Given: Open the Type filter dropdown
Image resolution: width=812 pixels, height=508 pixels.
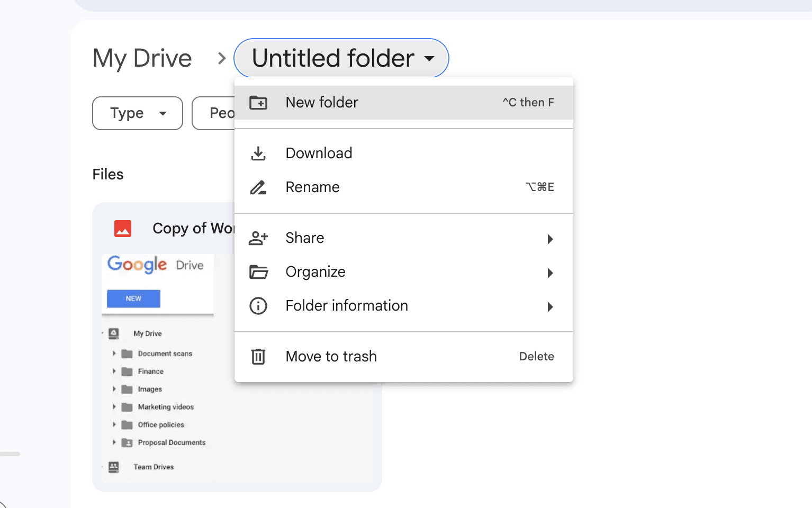Looking at the screenshot, I should point(137,113).
